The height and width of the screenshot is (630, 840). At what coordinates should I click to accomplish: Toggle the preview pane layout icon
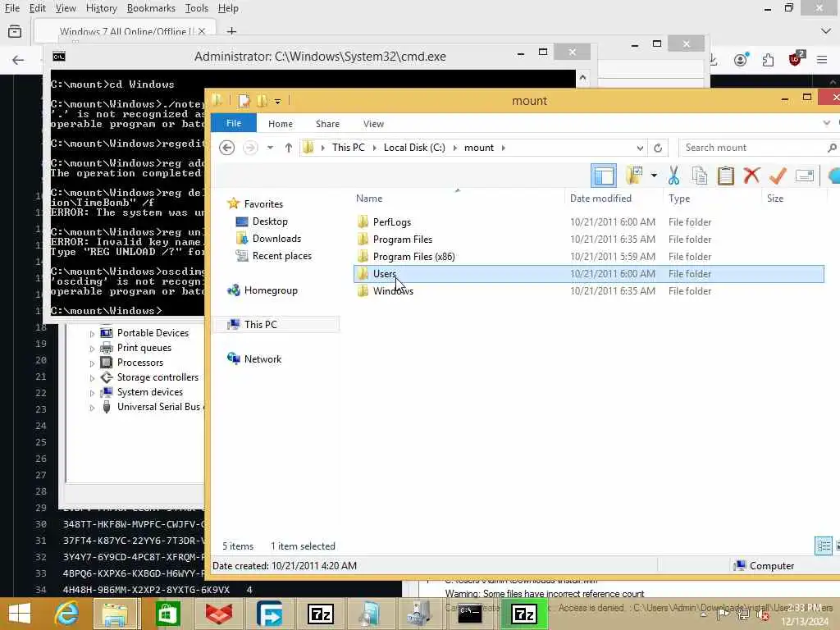pyautogui.click(x=603, y=176)
